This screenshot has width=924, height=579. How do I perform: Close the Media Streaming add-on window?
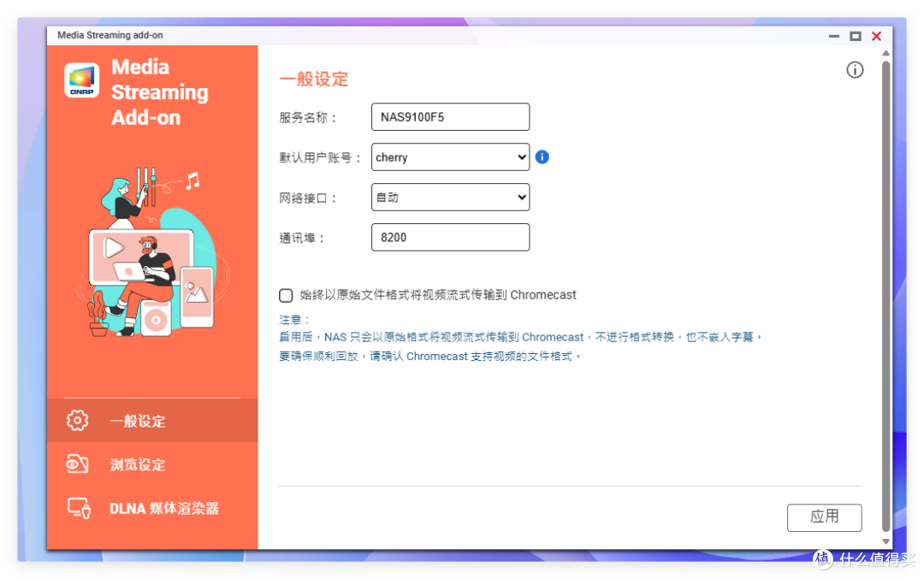[876, 36]
